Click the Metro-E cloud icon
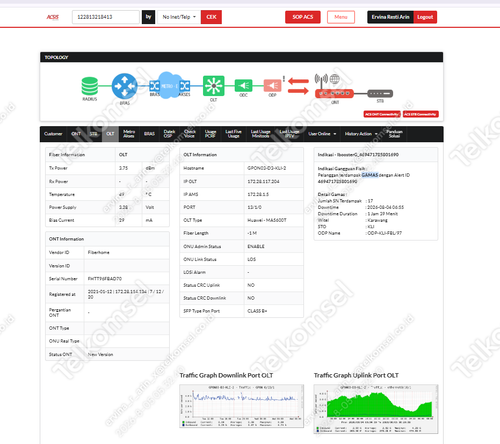The image size is (500, 444). pyautogui.click(x=170, y=85)
